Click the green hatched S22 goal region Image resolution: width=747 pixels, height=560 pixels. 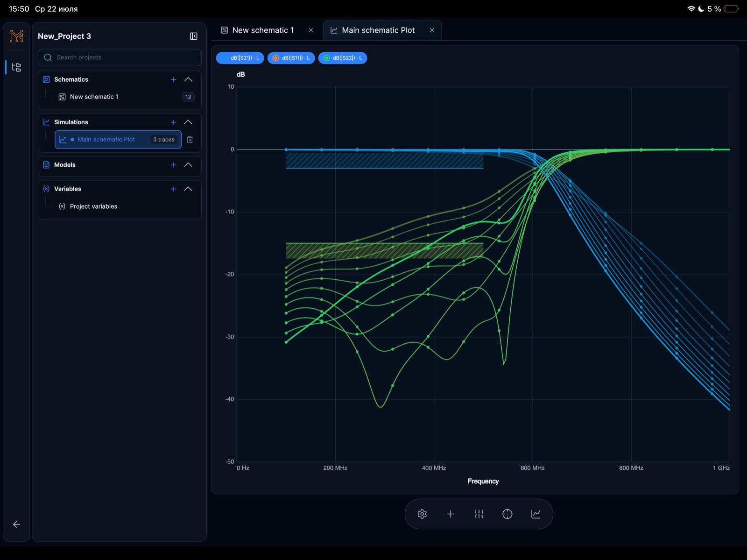pyautogui.click(x=384, y=251)
